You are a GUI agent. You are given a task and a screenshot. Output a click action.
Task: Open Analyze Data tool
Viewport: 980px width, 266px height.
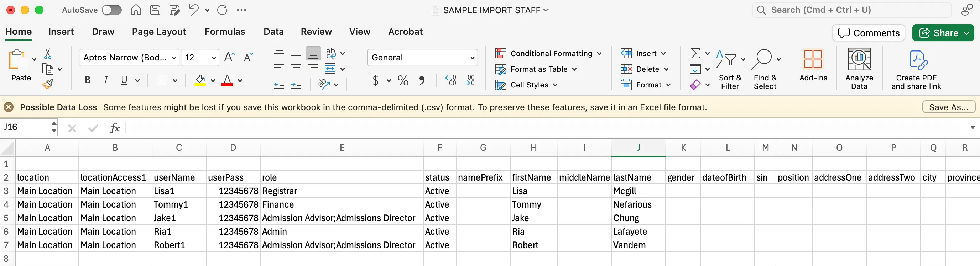tap(859, 69)
